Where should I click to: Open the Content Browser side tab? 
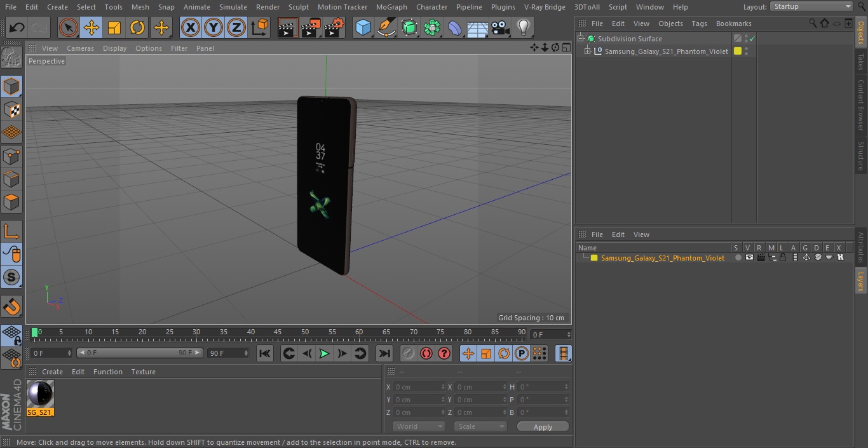[861, 105]
